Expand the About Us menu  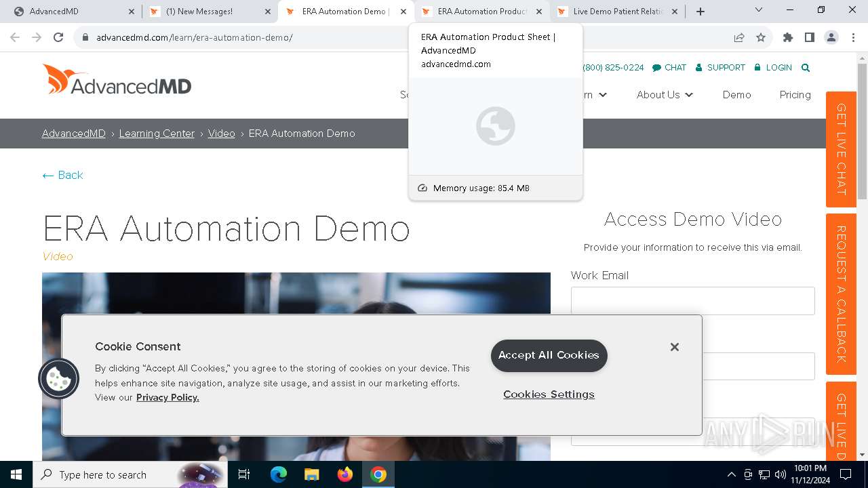click(x=665, y=95)
